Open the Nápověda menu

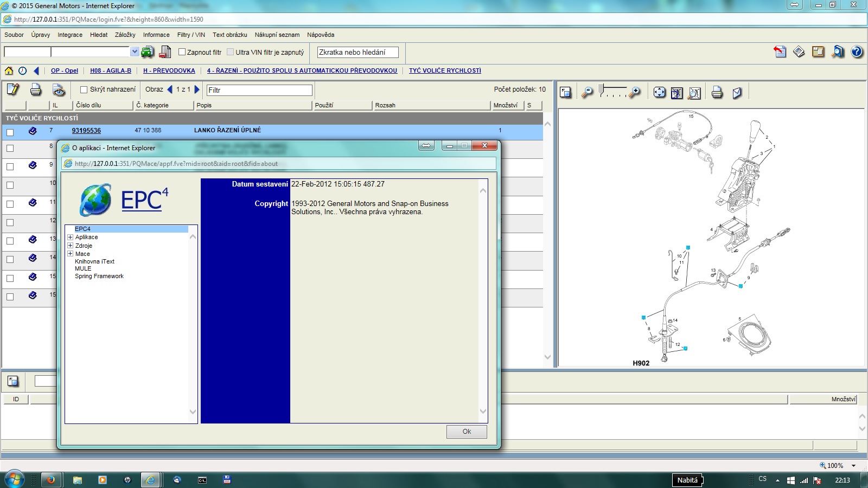pyautogui.click(x=320, y=35)
